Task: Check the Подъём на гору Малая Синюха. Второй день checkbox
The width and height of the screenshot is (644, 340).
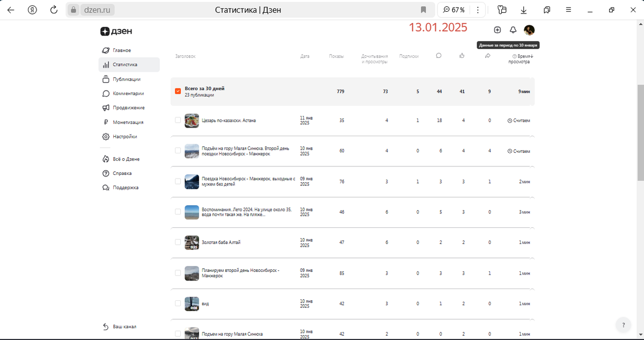Action: click(178, 151)
